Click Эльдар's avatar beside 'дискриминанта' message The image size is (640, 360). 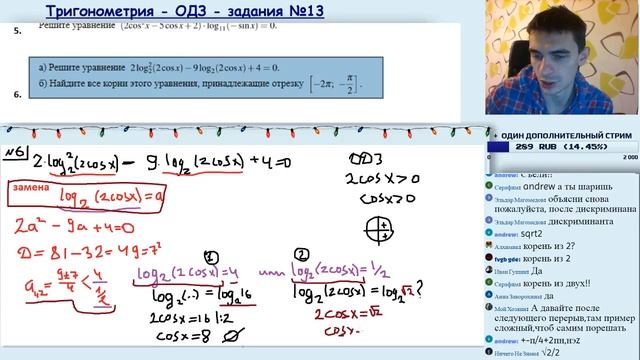tap(489, 220)
